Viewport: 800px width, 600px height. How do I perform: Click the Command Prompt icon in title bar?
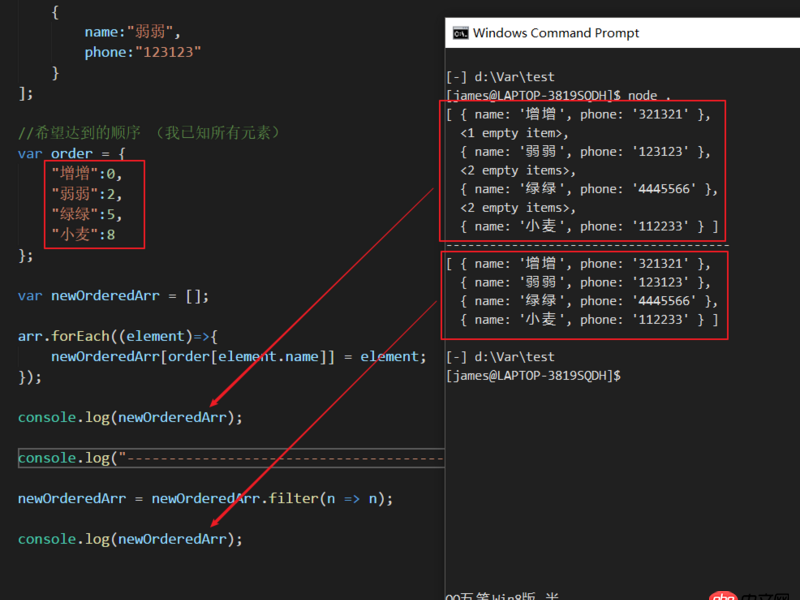click(x=461, y=32)
